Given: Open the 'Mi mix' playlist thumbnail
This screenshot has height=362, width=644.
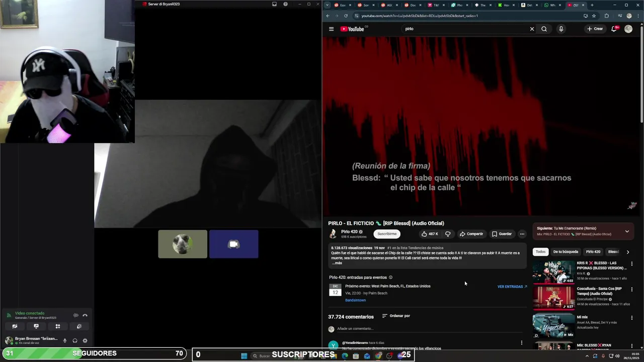Looking at the screenshot, I should click(553, 325).
